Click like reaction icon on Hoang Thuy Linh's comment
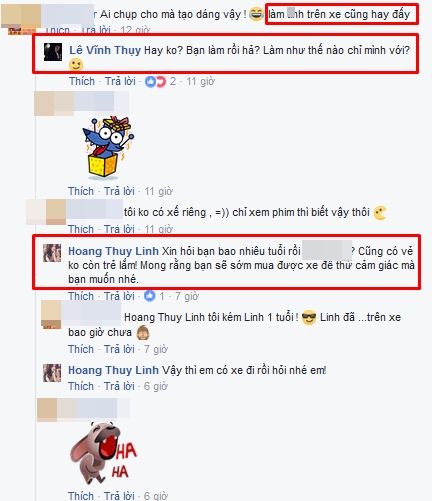The width and height of the screenshot is (432, 501). pos(150,296)
